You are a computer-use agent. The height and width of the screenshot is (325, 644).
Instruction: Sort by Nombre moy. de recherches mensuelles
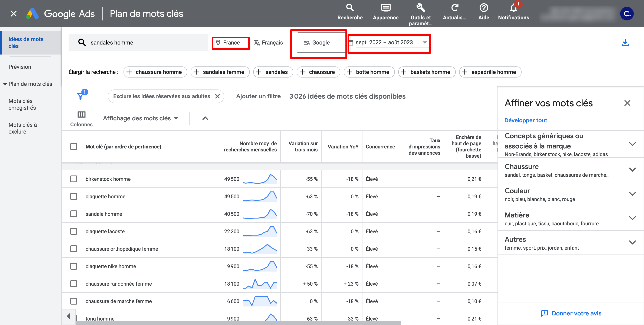(x=250, y=147)
